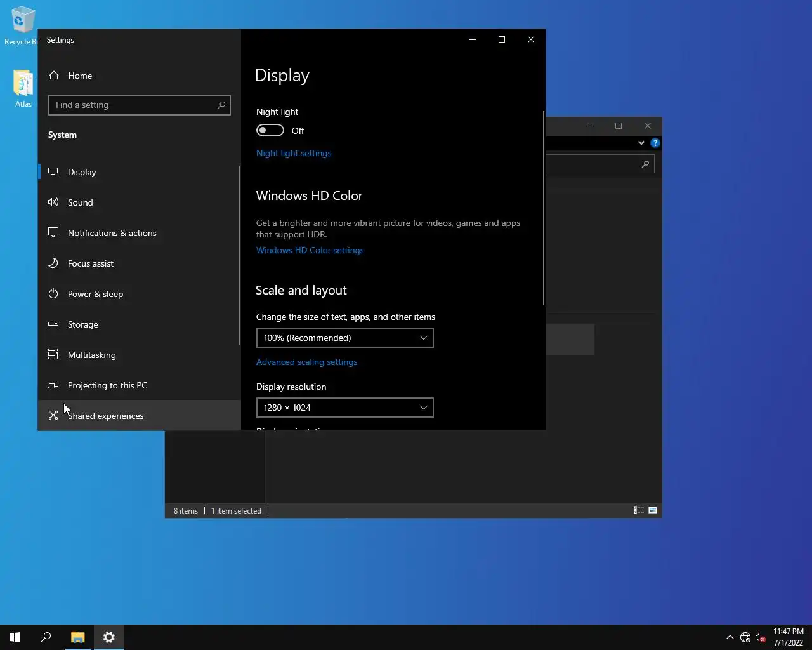
Task: Go to Notifications & actions
Action: point(139,233)
